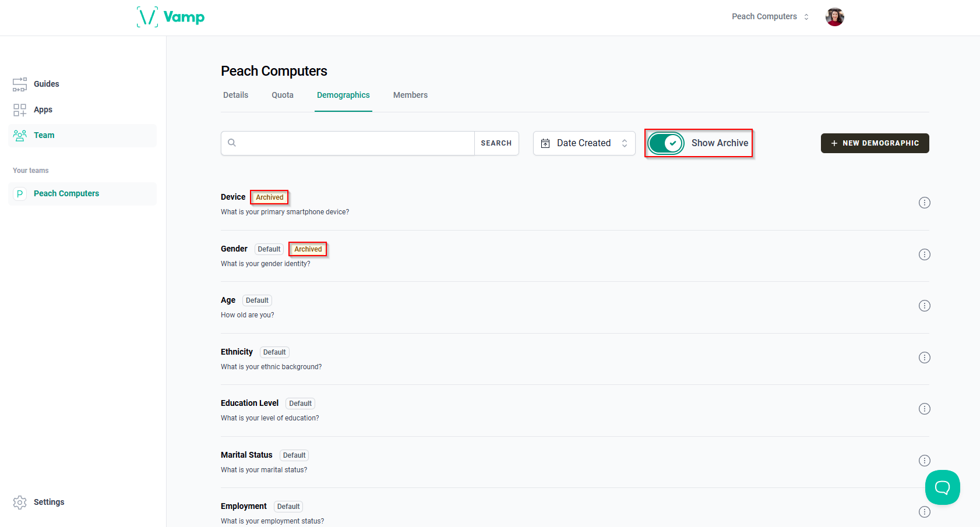Click the calendar icon in Date Created
The width and height of the screenshot is (980, 527).
pos(545,143)
